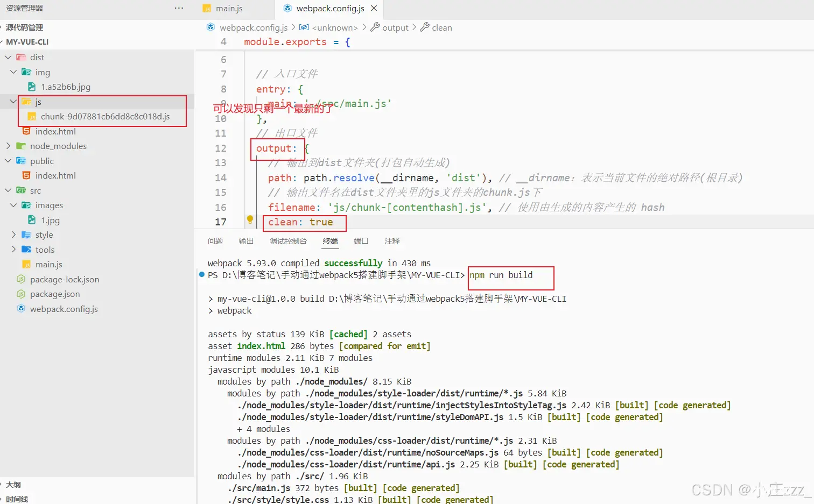The width and height of the screenshot is (814, 504).
Task: Click the img folder icon under dist
Action: tap(26, 72)
